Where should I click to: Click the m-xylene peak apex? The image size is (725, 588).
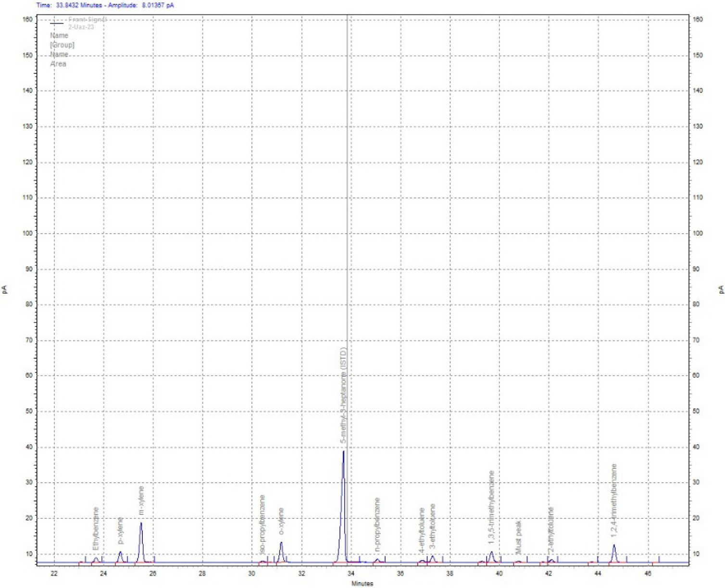[141, 523]
